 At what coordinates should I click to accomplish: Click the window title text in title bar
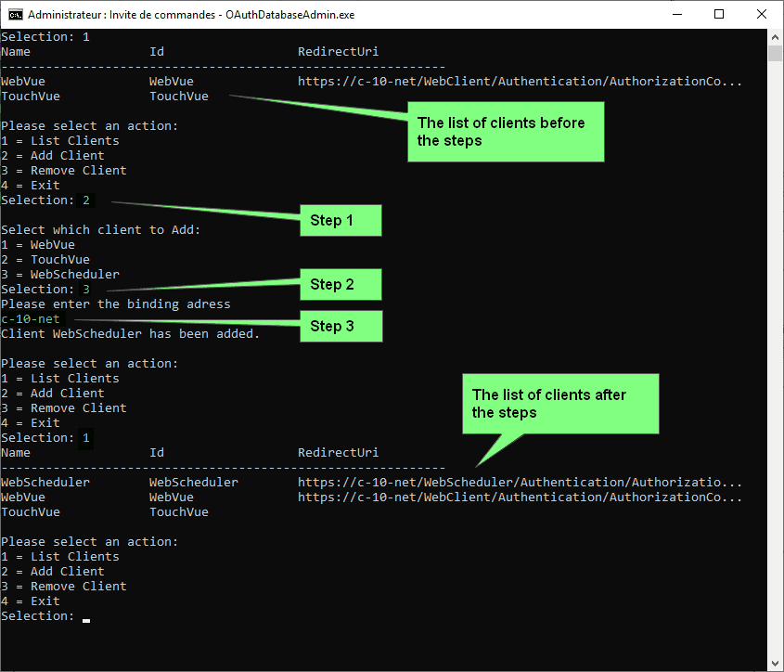[190, 15]
